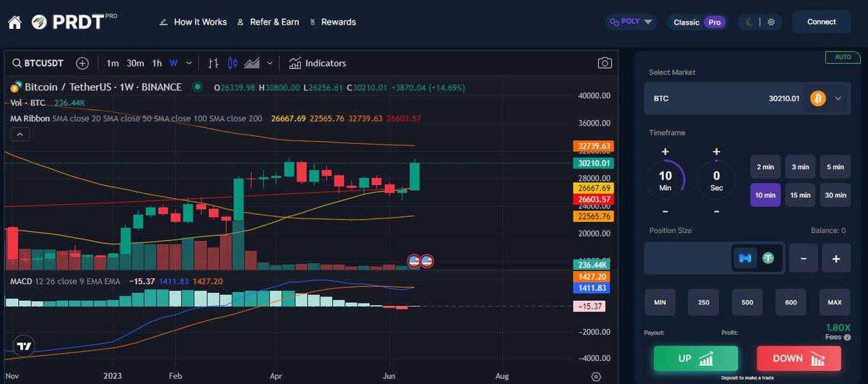Open the chart style dropdown arrow
The width and height of the screenshot is (868, 384).
point(270,63)
